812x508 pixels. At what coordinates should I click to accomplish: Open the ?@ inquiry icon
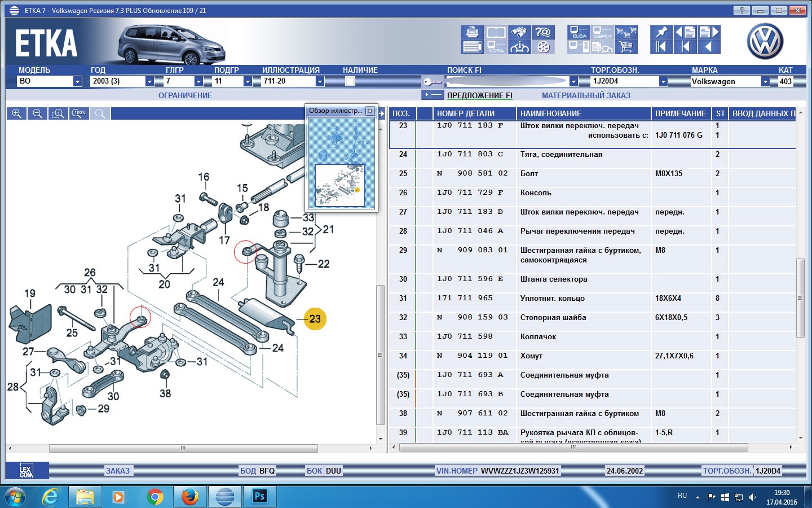[543, 33]
